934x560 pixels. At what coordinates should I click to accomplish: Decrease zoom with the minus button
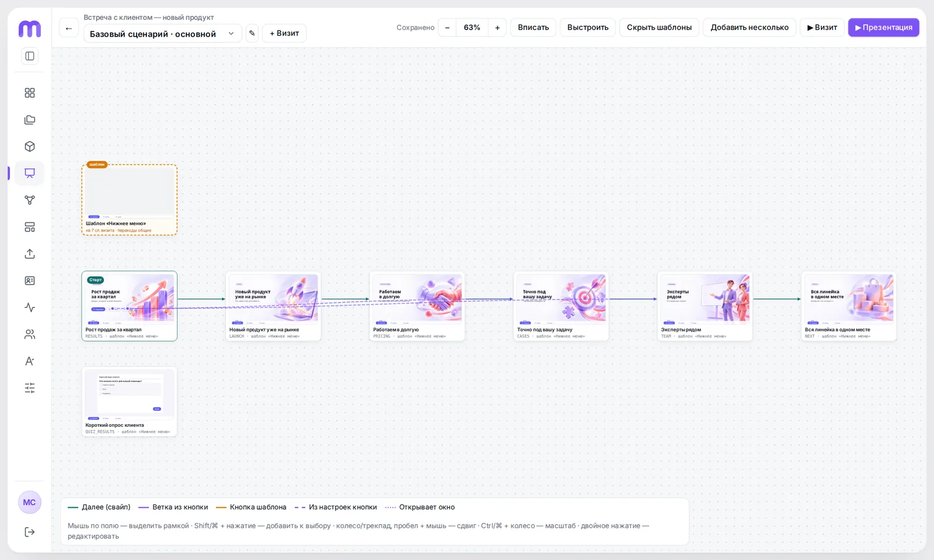pyautogui.click(x=447, y=27)
